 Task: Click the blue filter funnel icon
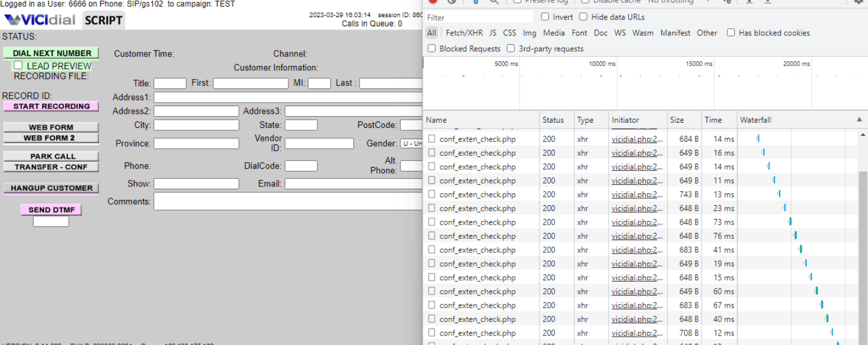(x=476, y=2)
